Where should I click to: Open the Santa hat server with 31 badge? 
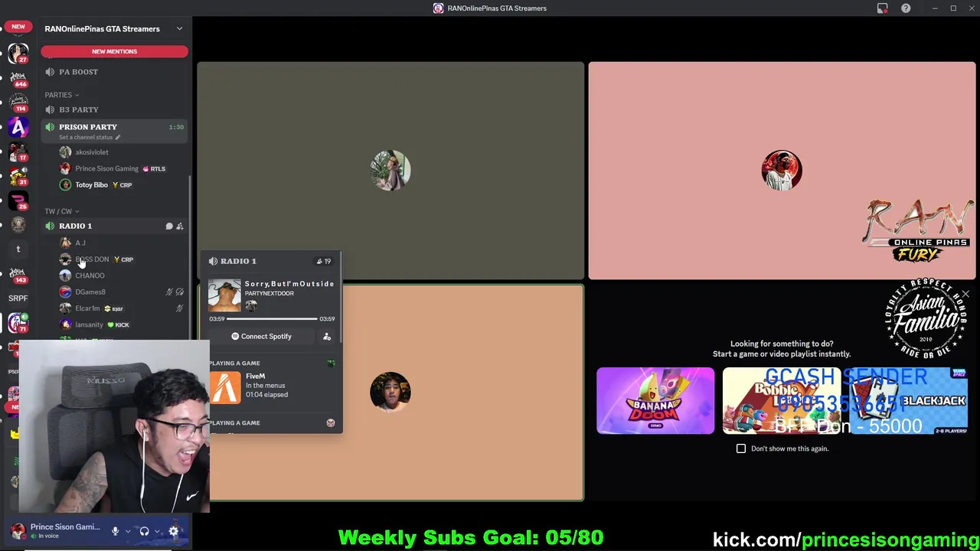point(18,176)
